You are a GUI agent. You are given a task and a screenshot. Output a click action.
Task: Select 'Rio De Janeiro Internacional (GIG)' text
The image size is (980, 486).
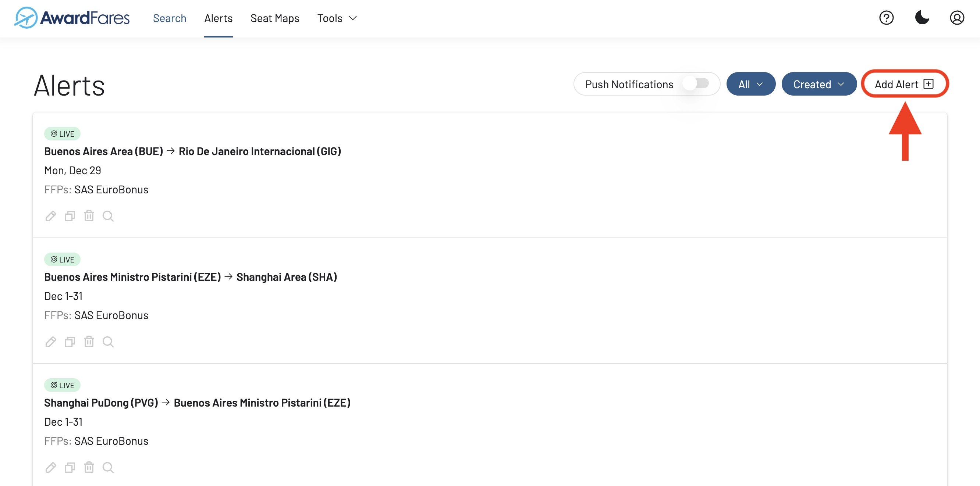click(x=260, y=151)
